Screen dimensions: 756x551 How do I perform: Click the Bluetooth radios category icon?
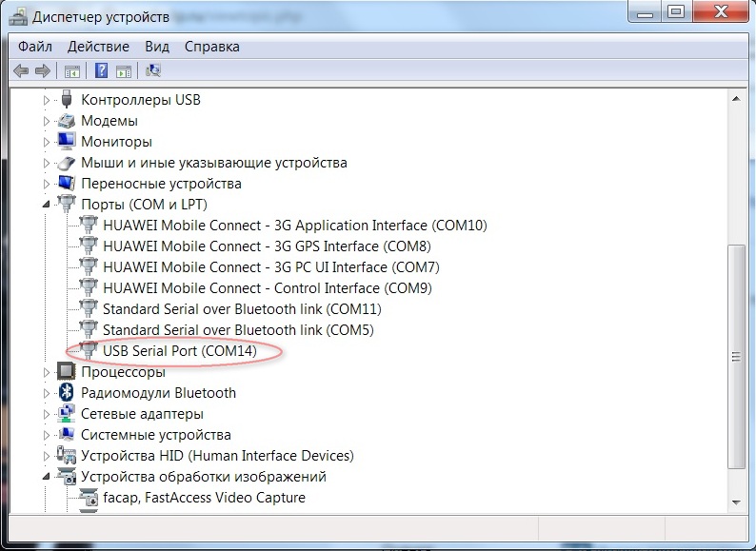point(67,393)
